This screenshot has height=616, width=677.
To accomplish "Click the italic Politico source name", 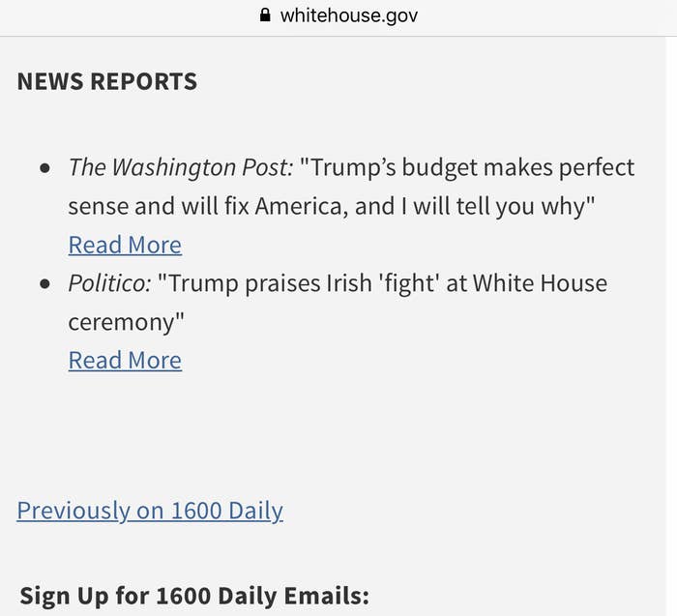I will [109, 283].
